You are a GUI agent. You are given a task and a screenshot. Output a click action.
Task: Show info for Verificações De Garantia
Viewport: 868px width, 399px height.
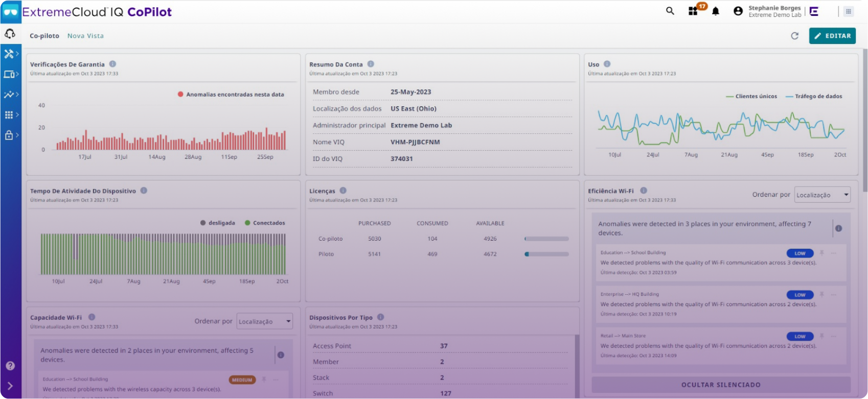point(112,64)
